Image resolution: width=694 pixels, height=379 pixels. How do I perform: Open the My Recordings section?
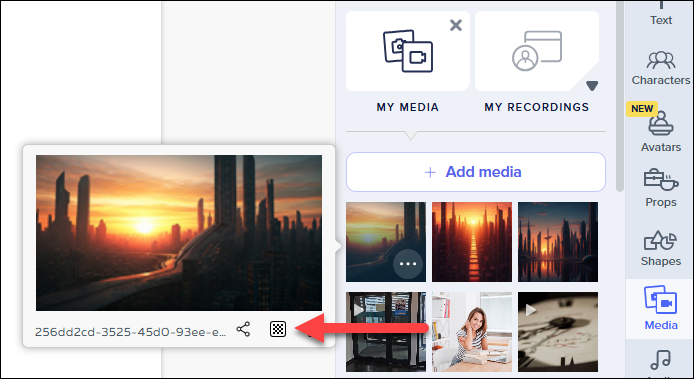(x=537, y=51)
